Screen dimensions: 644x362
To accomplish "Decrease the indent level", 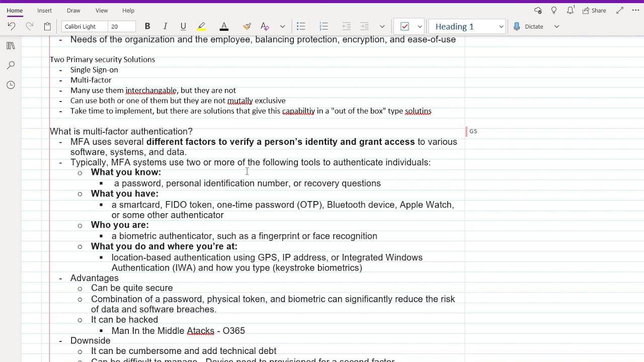I will click(x=346, y=26).
